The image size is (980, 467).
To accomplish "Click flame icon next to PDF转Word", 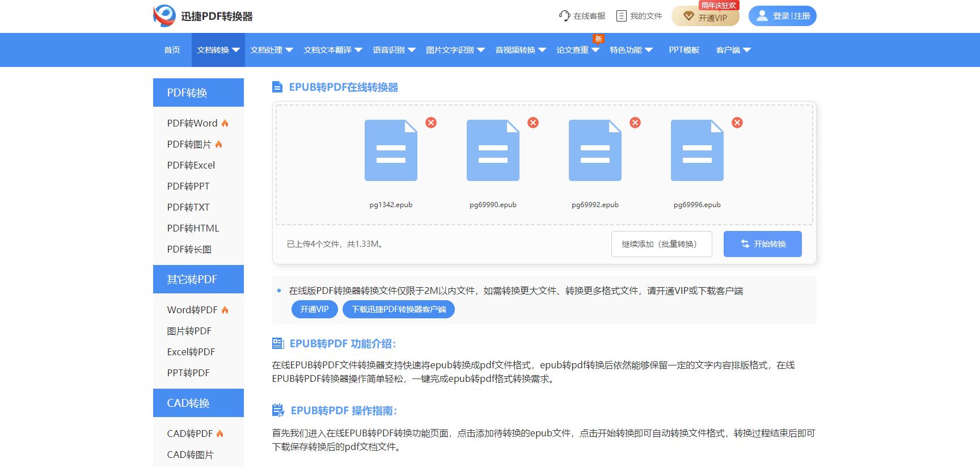I will click(225, 123).
